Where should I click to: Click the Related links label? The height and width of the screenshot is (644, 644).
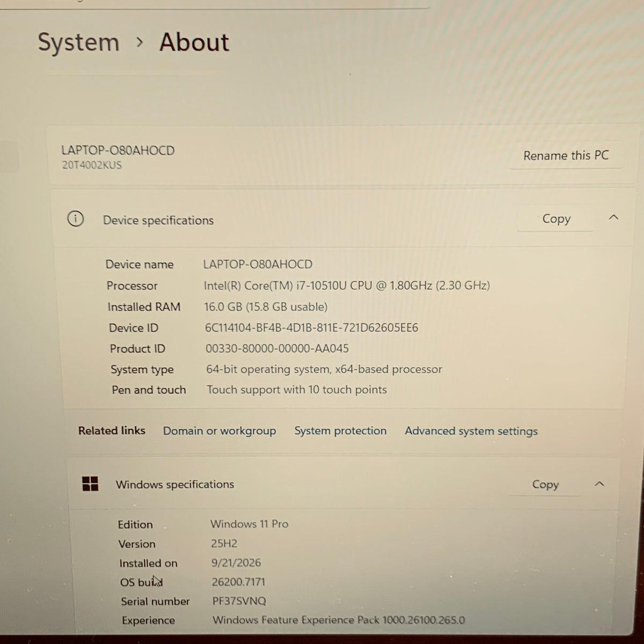click(112, 430)
